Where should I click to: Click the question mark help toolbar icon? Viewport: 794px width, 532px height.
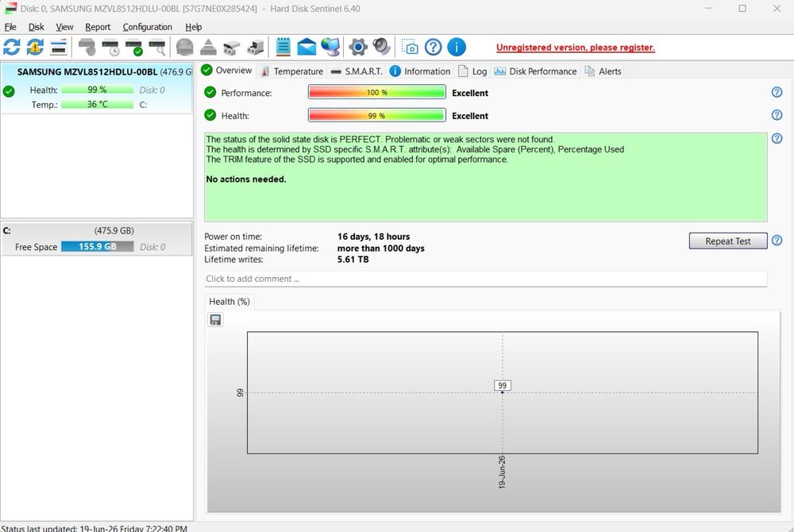click(x=433, y=47)
